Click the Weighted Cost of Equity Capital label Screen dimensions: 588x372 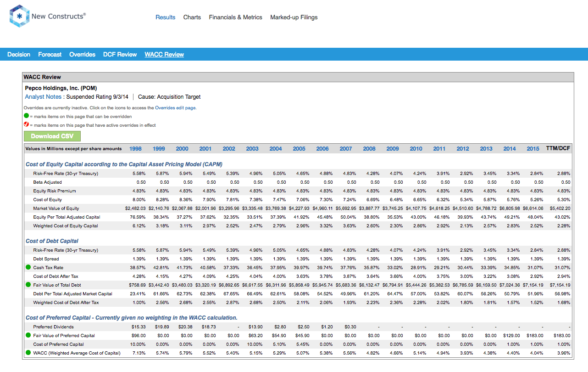(x=66, y=226)
